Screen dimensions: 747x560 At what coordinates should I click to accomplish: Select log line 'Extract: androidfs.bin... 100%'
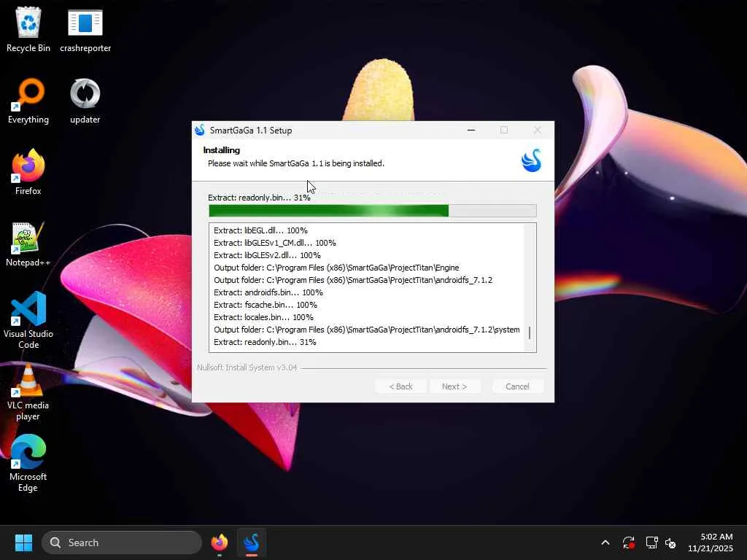tap(268, 292)
